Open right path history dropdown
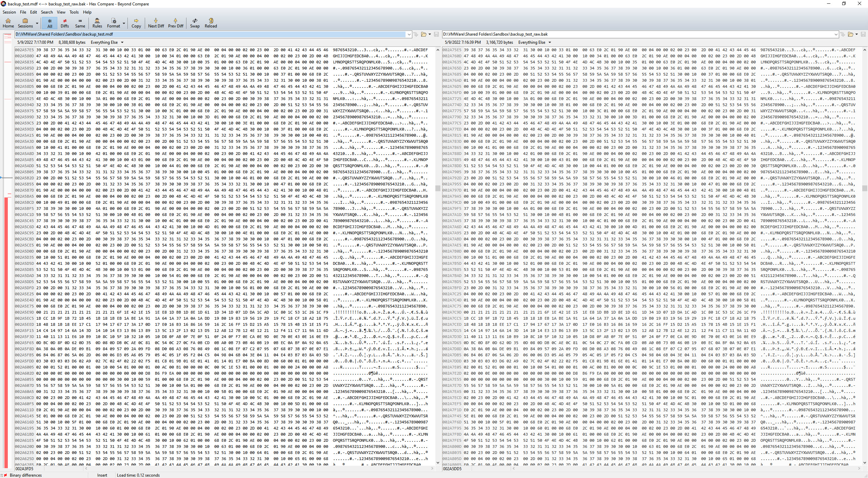 836,34
